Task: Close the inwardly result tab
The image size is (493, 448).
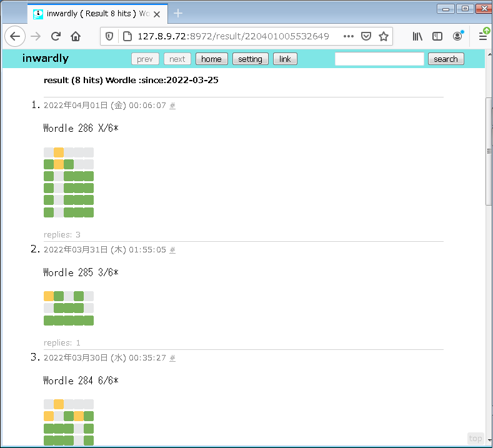Action: (157, 14)
